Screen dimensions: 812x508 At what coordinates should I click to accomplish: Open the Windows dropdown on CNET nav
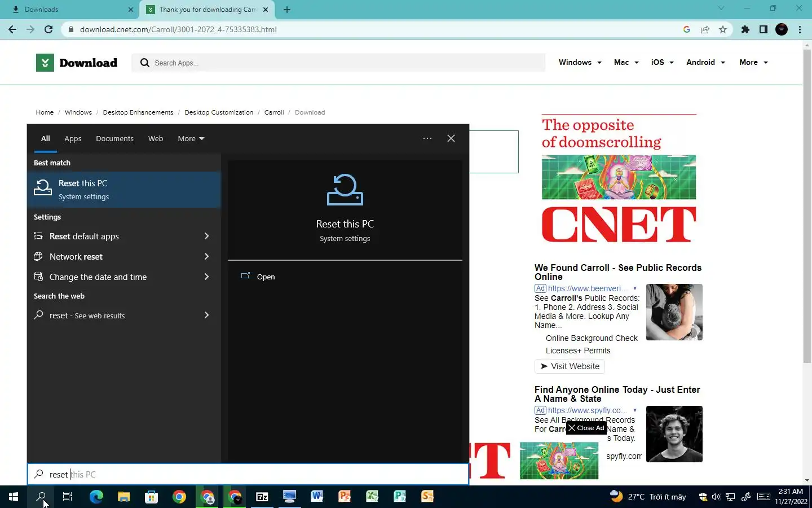coord(580,62)
